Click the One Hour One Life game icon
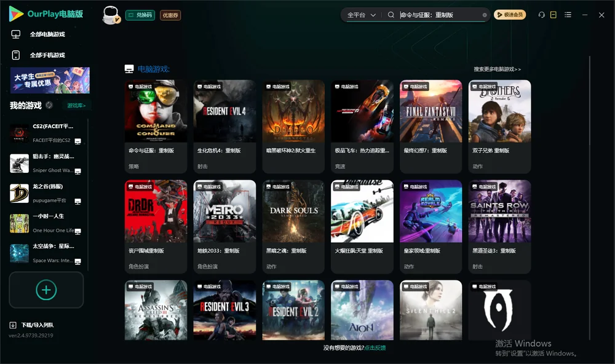 (x=19, y=224)
